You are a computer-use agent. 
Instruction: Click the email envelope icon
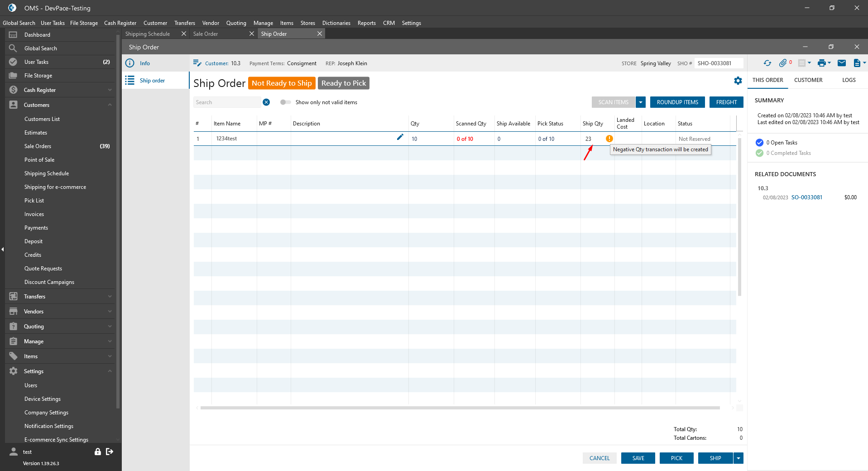coord(841,63)
